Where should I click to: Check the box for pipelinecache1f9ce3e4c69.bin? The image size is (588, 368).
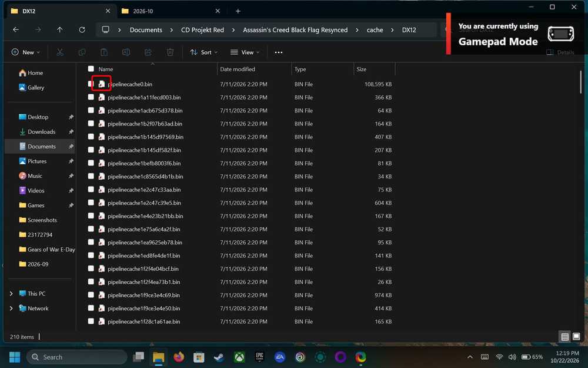click(91, 295)
